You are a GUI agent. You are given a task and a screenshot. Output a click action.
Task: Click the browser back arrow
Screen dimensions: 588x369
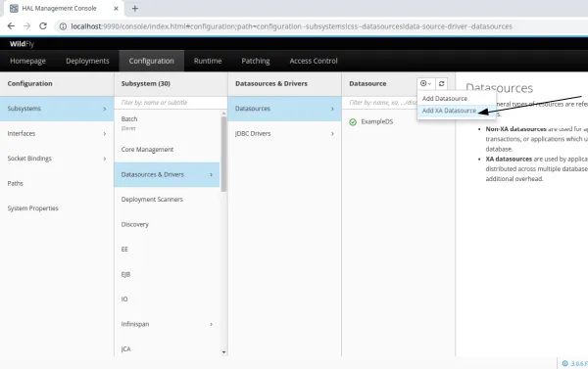pyautogui.click(x=11, y=25)
